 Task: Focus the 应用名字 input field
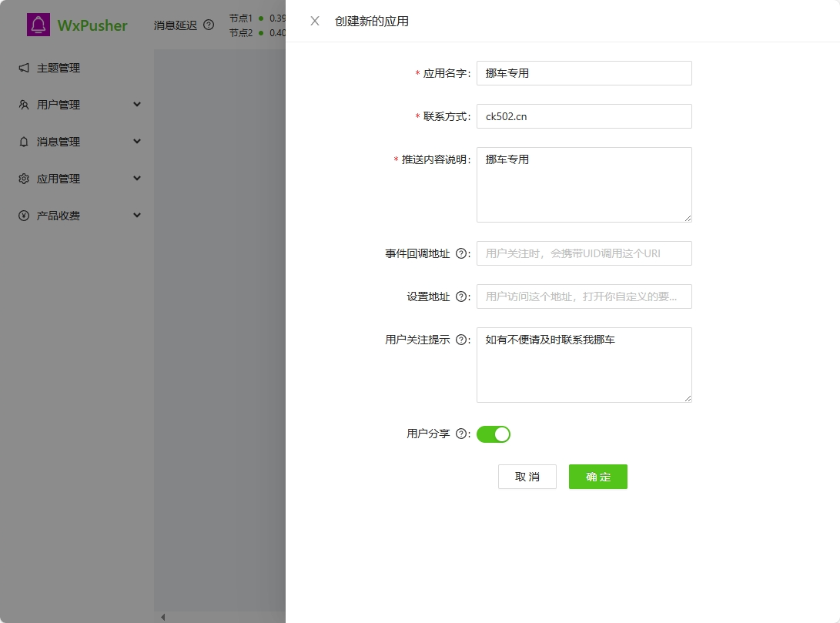584,73
